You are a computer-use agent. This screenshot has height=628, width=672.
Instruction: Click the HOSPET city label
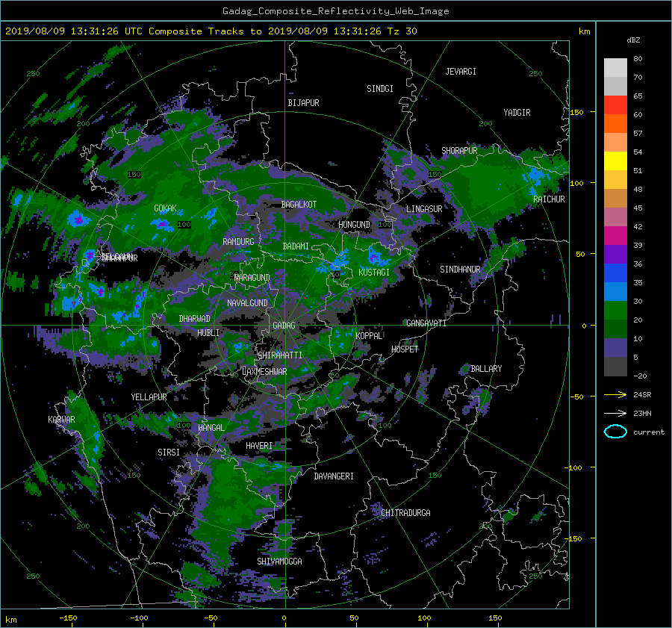click(405, 349)
